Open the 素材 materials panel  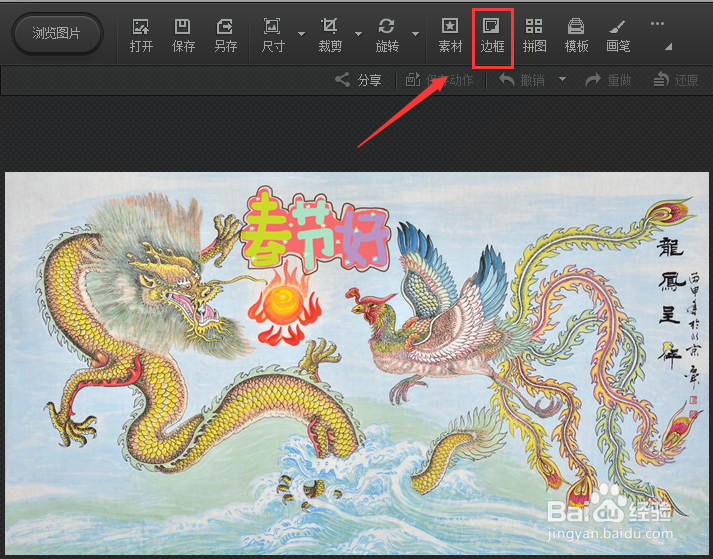pos(450,35)
